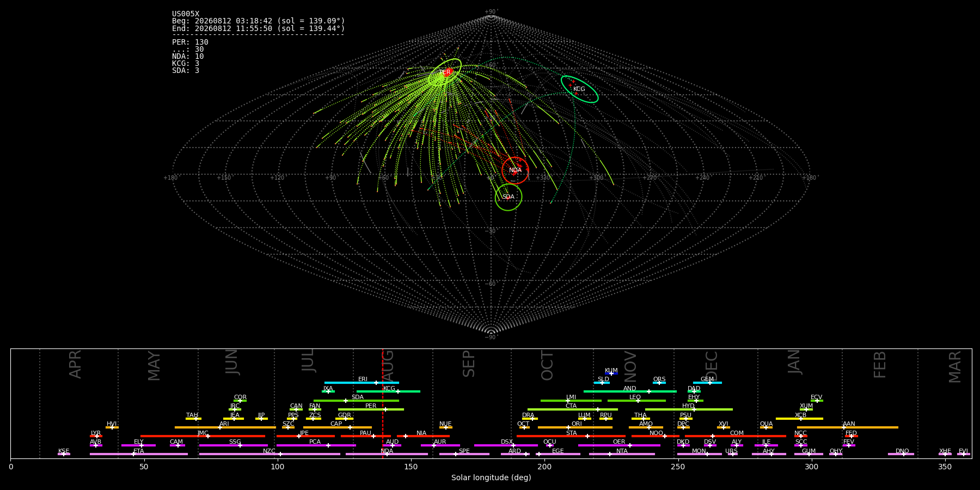
Task: Select the DNO pink bar in timeline
Action: (901, 454)
